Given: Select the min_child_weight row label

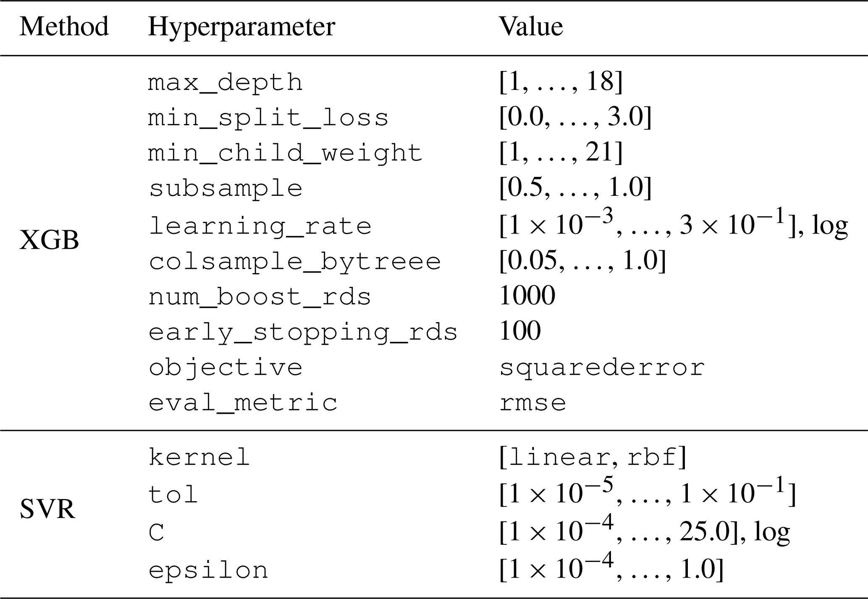Looking at the screenshot, I should click(285, 153).
